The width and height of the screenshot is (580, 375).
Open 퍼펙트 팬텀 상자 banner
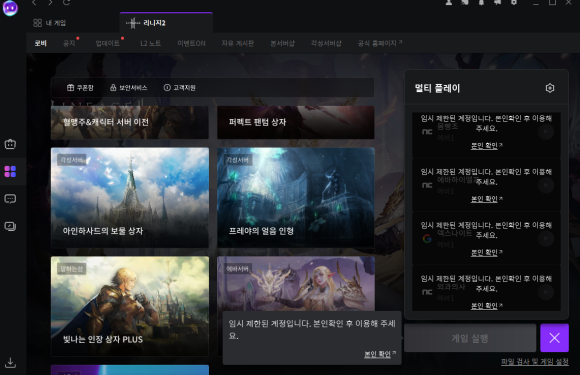(x=296, y=122)
